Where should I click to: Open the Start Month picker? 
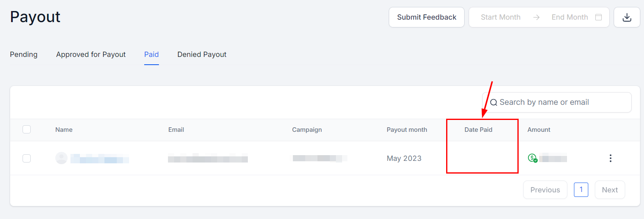point(501,17)
